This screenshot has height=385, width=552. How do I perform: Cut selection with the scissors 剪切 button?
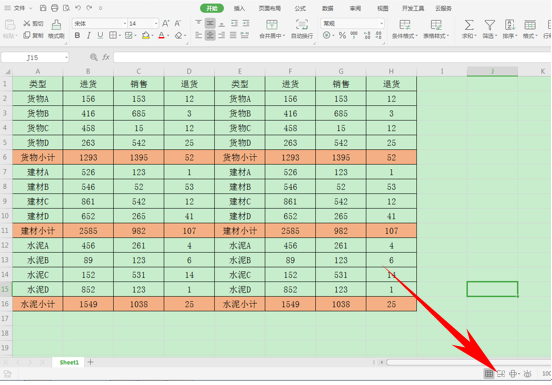33,23
